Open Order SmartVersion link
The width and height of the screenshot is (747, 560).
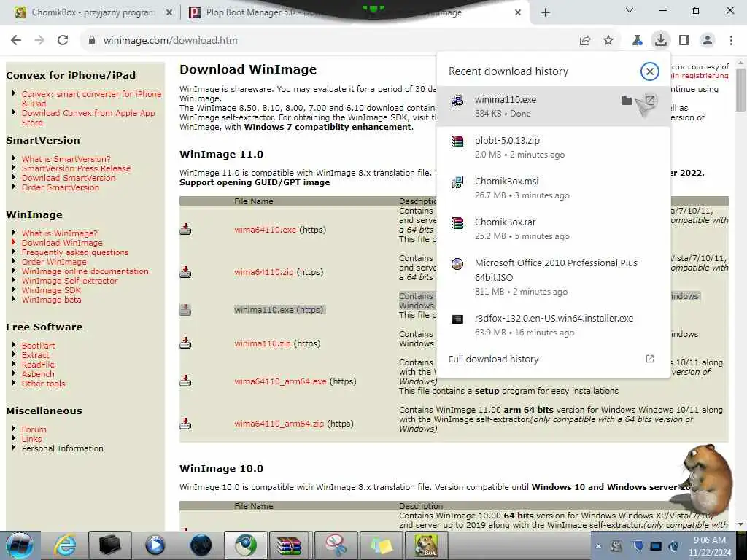click(x=60, y=187)
